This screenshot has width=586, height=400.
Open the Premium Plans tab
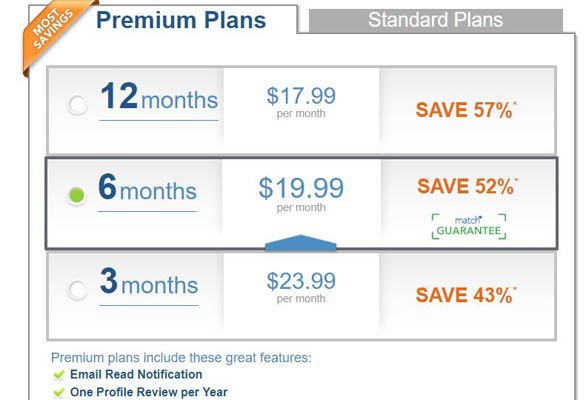[x=181, y=20]
